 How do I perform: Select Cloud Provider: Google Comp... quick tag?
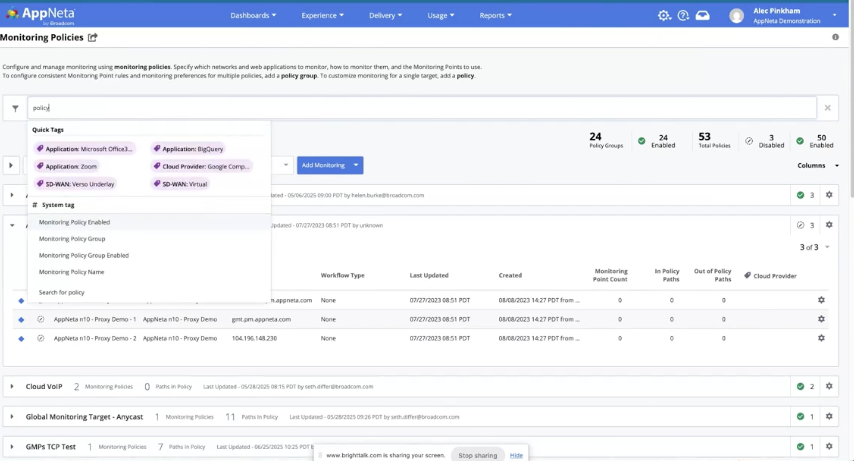(x=201, y=166)
